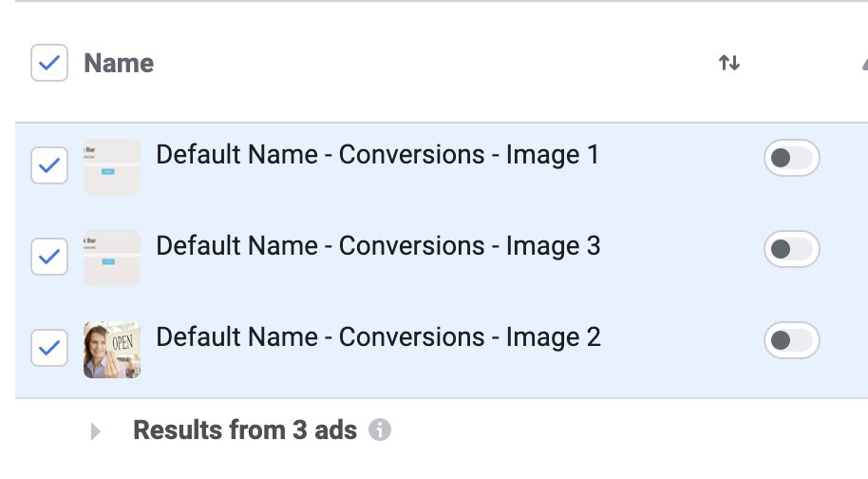Activate the Image 2 ad toggle
This screenshot has height=479, width=868.
click(792, 340)
